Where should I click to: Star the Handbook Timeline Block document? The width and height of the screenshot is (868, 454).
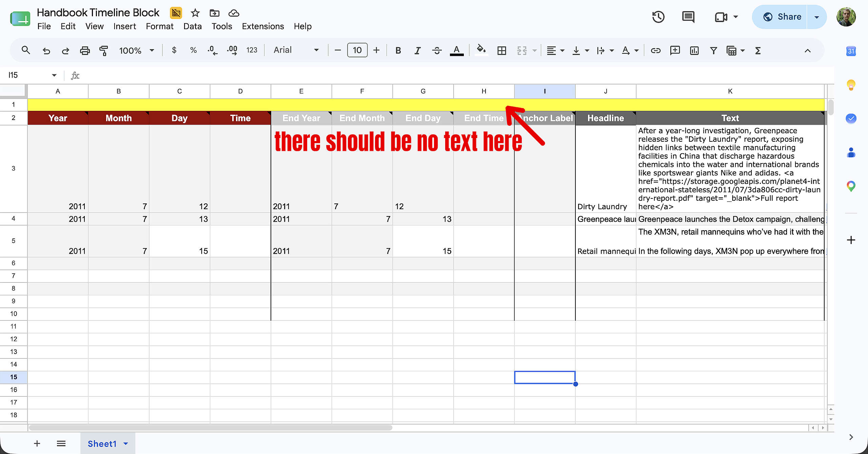point(195,13)
